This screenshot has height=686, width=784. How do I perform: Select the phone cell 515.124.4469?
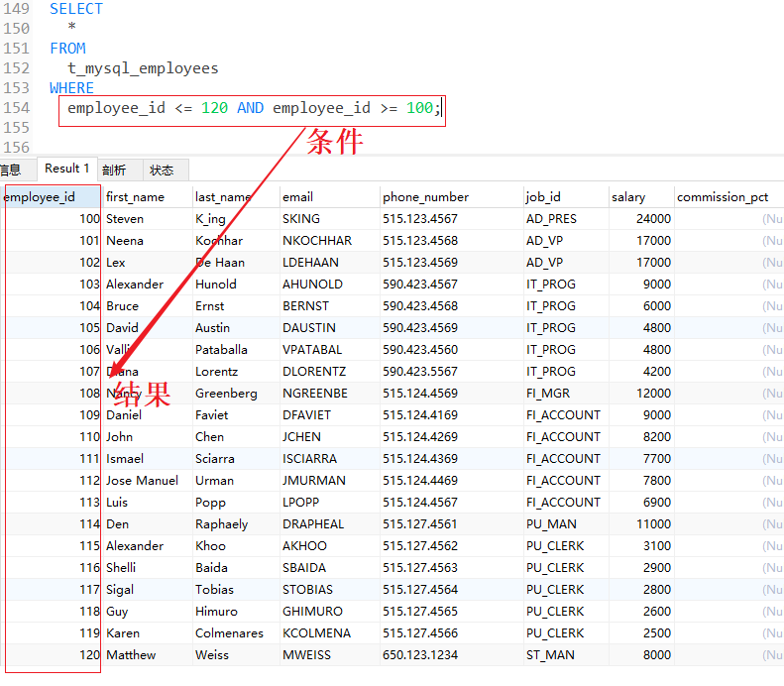[x=452, y=481]
